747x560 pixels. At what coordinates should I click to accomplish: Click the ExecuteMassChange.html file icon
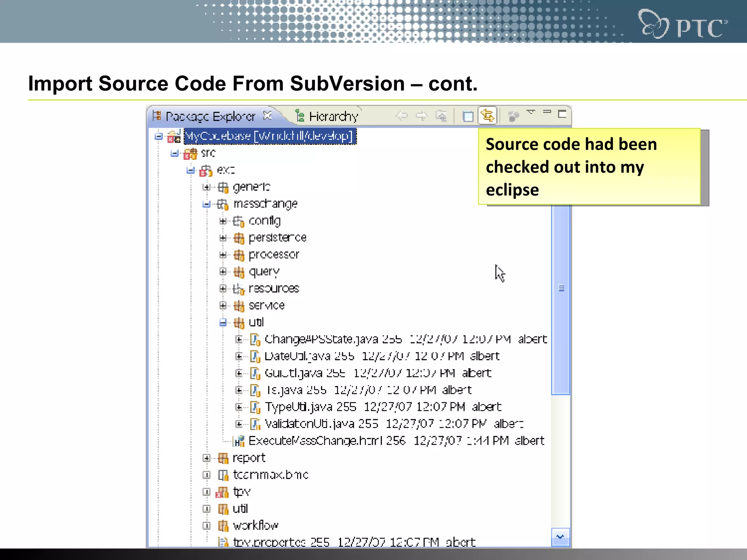239,441
